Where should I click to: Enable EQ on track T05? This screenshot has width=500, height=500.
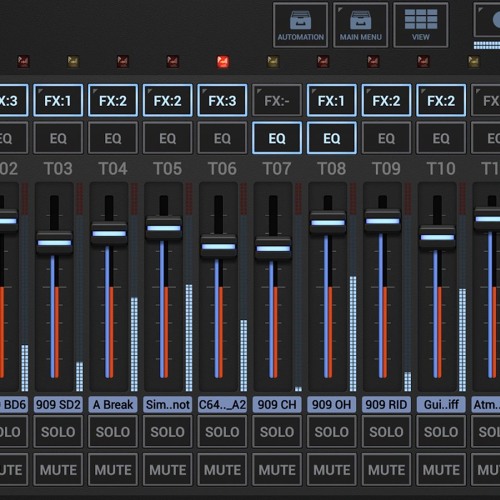click(x=167, y=138)
